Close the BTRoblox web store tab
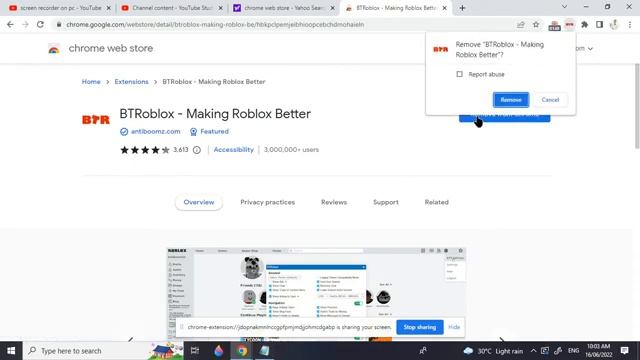Screen dimensions: 640x360 [444, 8]
